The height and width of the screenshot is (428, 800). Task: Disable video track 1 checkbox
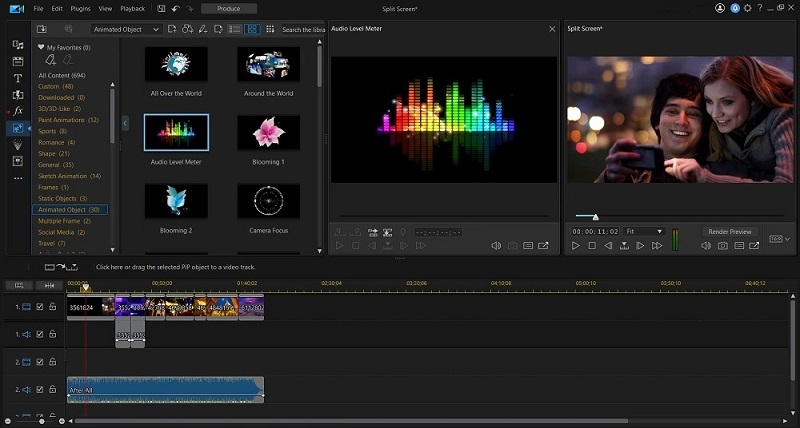point(40,307)
